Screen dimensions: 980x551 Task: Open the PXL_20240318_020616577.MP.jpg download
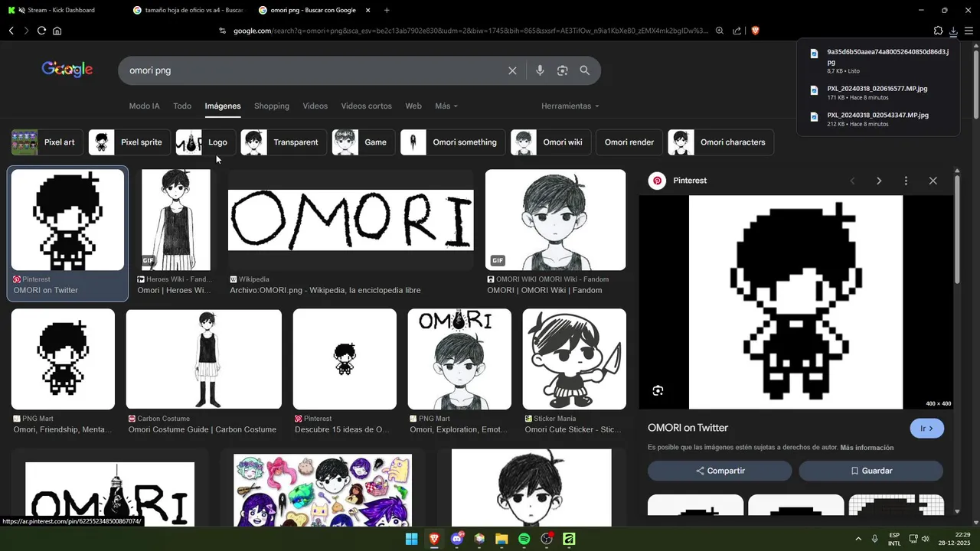coord(877,92)
